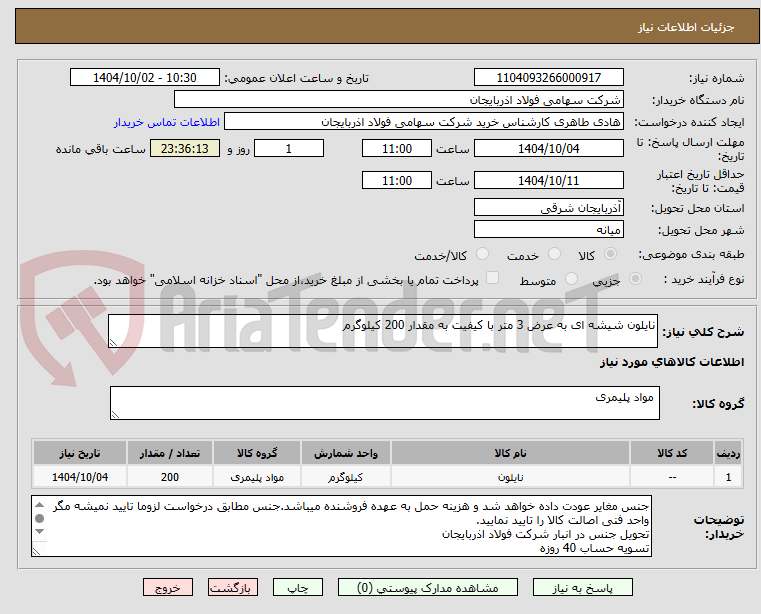The image size is (761, 614).
Task: Click the scroll thumb in buyer notes
Action: pos(40,518)
